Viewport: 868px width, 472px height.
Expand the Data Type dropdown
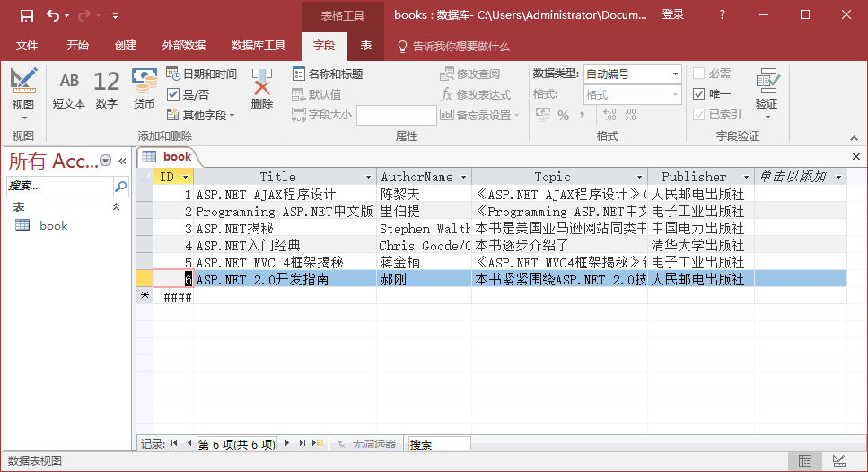point(675,74)
